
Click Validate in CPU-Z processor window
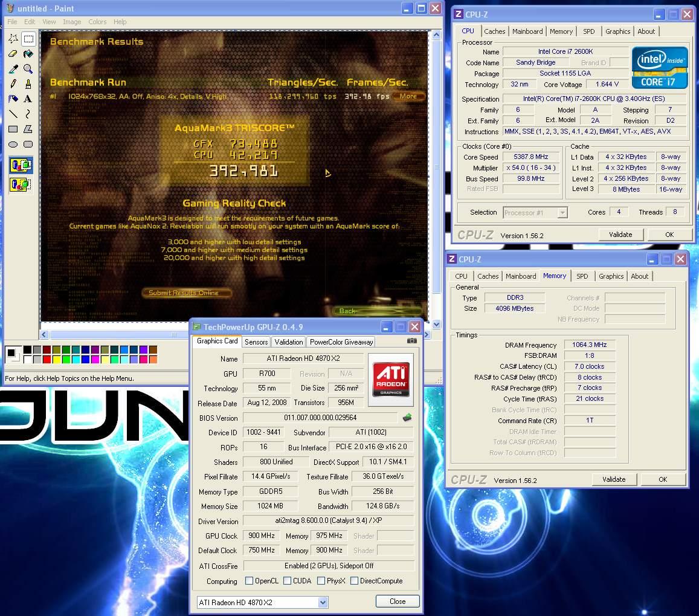tap(620, 235)
